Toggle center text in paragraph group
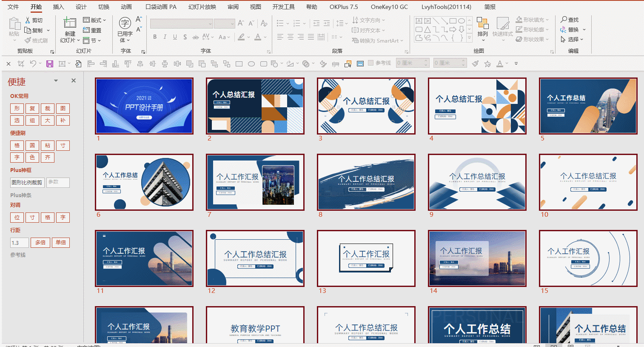 291,37
